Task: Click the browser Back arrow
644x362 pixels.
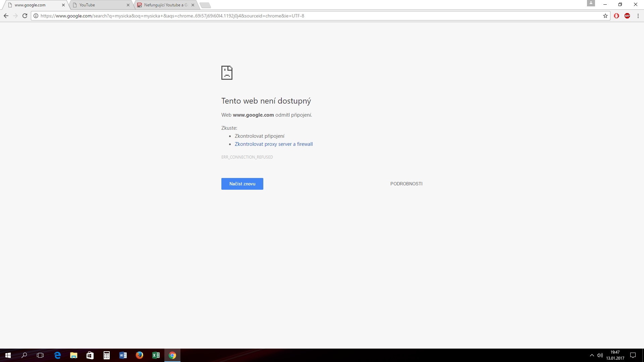Action: 6,16
